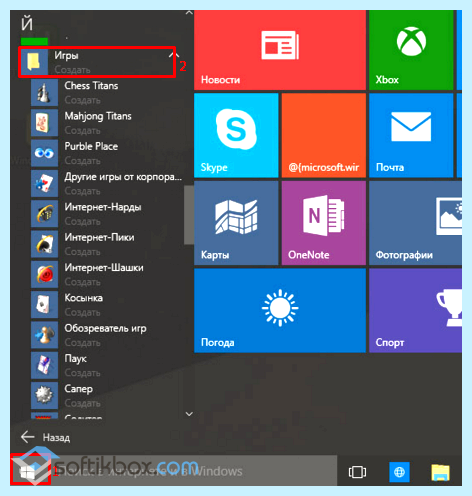Select the Интернет-Шашки label
This screenshot has height=496, width=472.
104,268
